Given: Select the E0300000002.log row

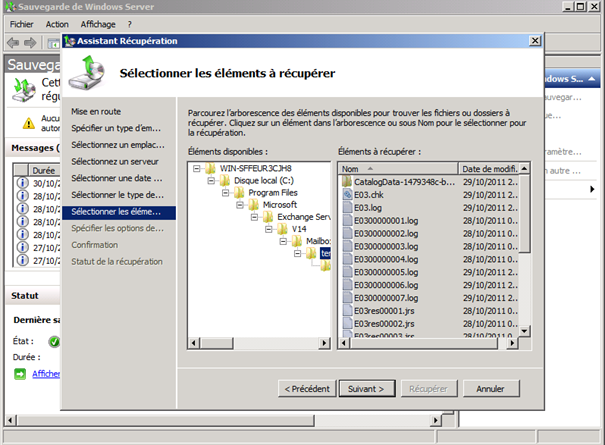Looking at the screenshot, I should coord(430,233).
